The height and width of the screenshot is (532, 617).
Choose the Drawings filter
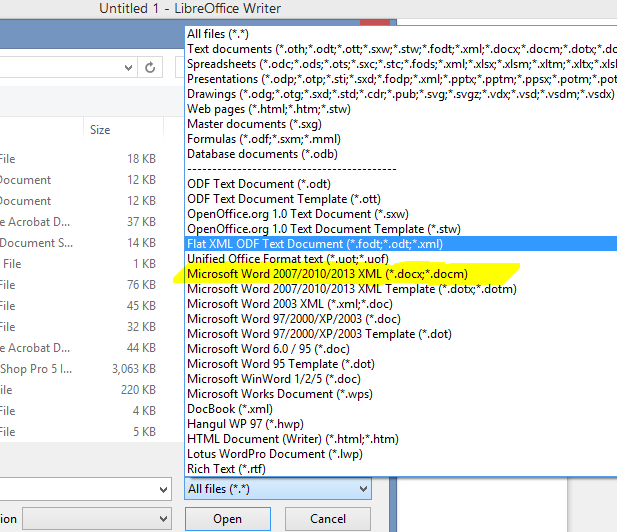coord(401,94)
